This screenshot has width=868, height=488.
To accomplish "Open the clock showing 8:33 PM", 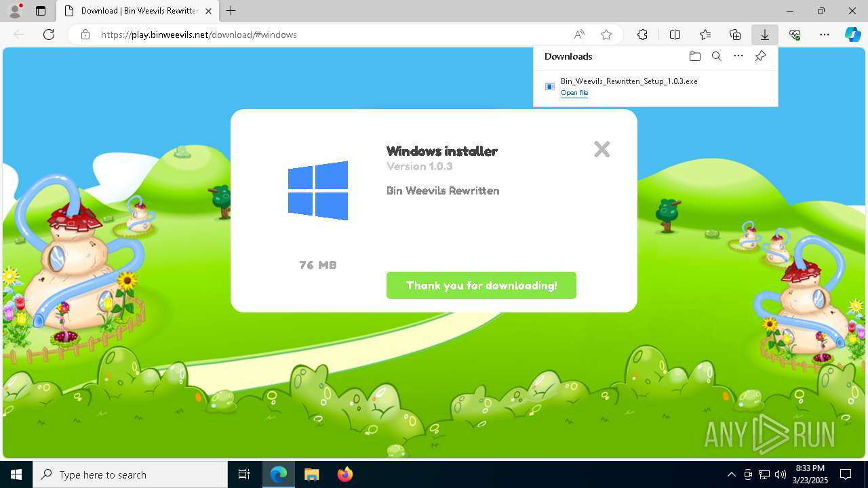I will [x=810, y=474].
